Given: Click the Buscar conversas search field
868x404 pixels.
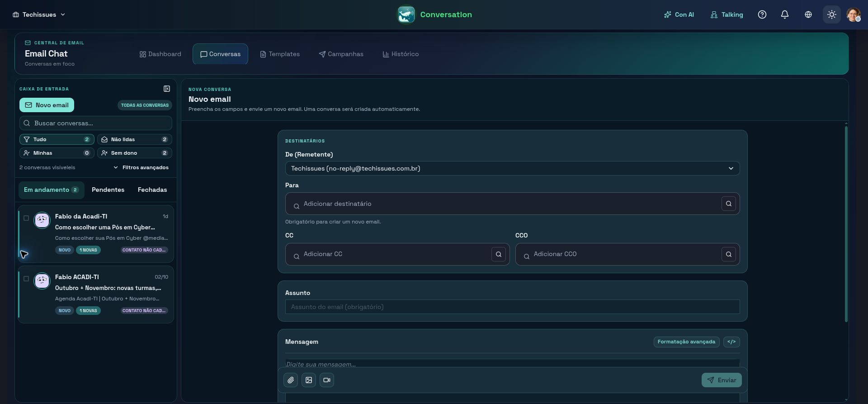Looking at the screenshot, I should click(x=96, y=123).
